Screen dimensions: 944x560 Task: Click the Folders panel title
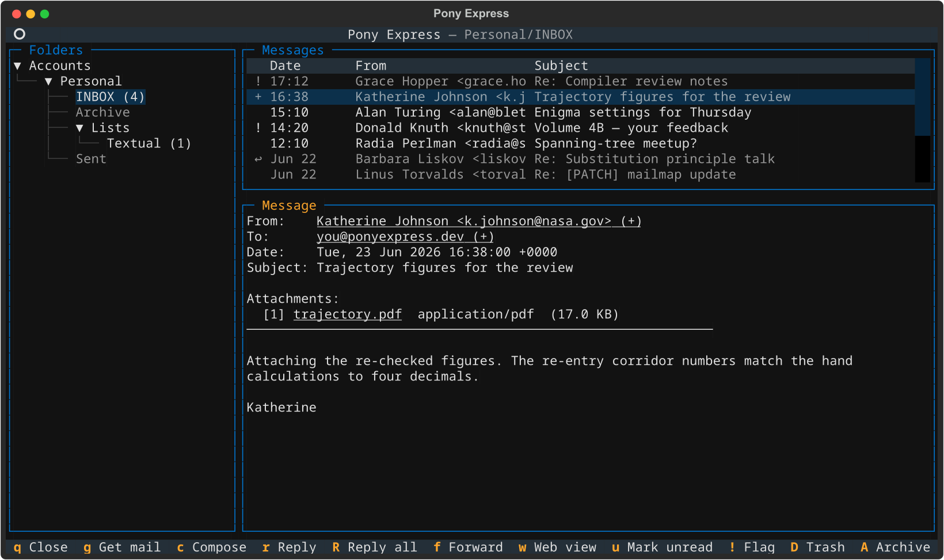(56, 51)
